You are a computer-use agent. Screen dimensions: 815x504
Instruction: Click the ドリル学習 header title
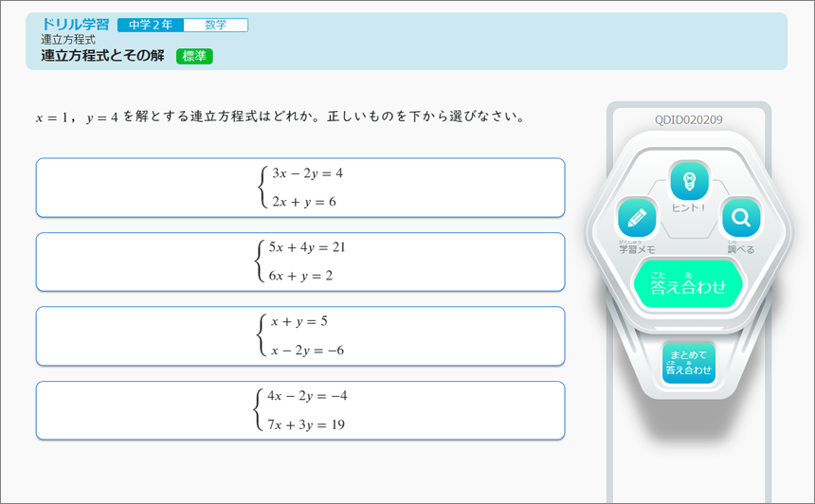pyautogui.click(x=76, y=25)
